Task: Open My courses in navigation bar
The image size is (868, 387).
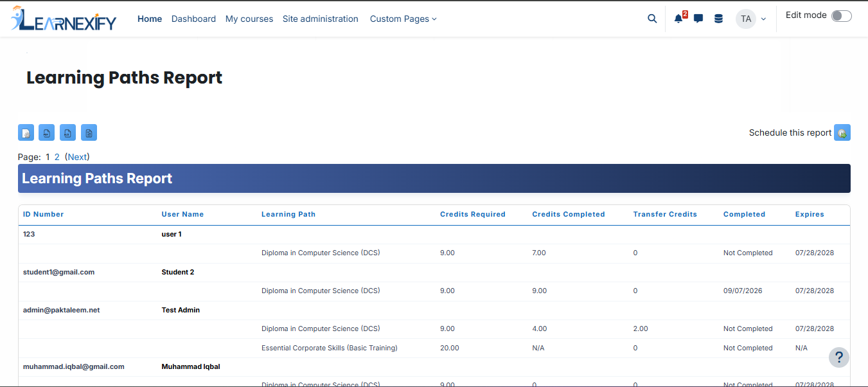Action: coord(249,19)
